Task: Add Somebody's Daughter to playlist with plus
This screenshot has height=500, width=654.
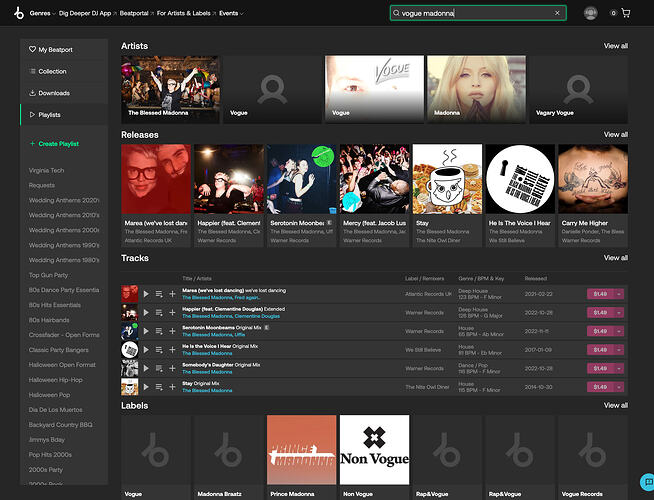Action: click(x=172, y=368)
